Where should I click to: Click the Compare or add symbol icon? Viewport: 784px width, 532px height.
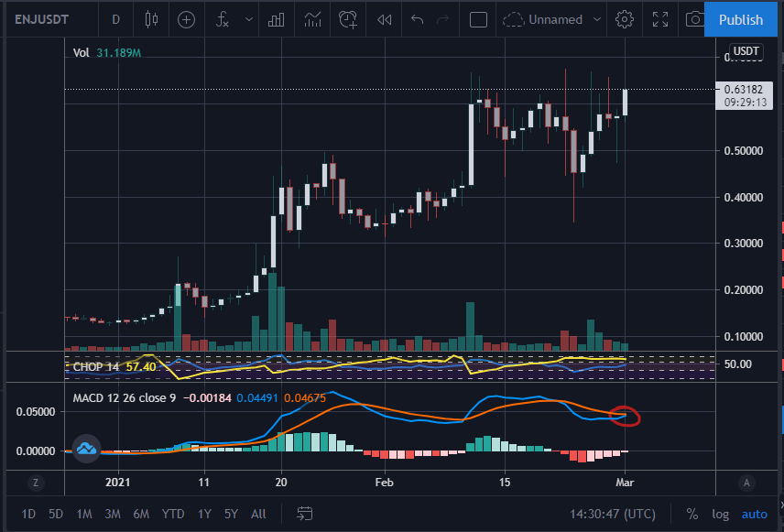click(186, 19)
